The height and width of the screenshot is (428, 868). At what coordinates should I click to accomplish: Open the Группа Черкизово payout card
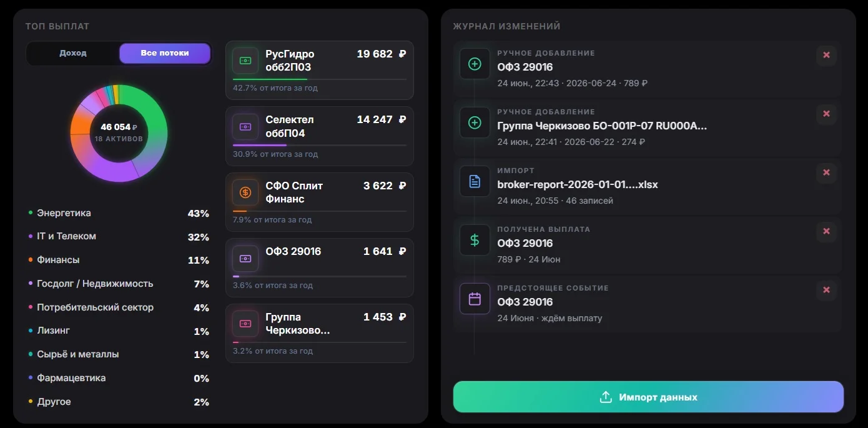click(x=320, y=333)
